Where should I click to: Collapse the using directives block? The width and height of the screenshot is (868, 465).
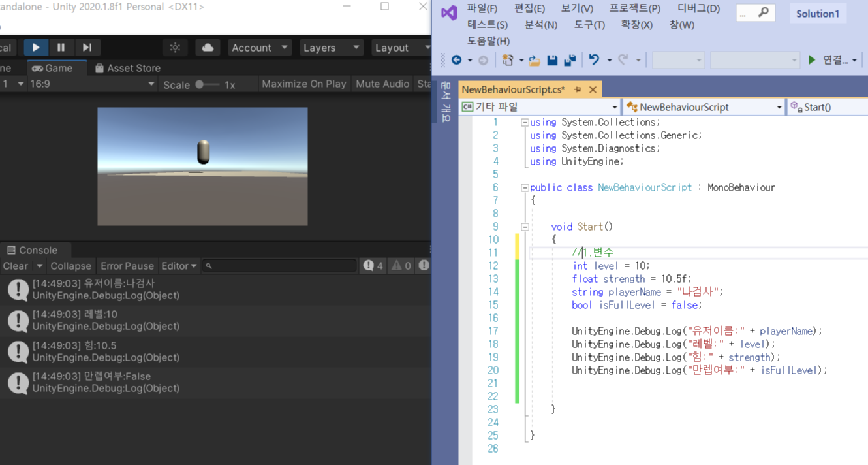[x=525, y=122]
